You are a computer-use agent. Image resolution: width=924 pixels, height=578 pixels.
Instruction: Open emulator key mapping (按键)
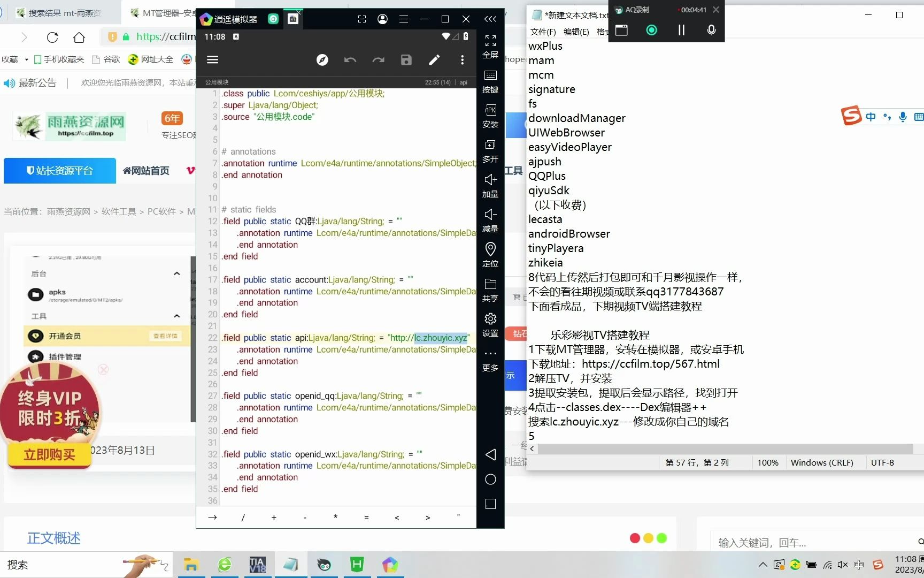490,81
